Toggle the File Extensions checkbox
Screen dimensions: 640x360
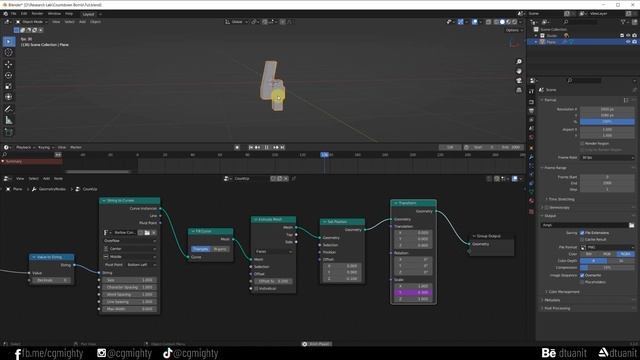pyautogui.click(x=582, y=233)
